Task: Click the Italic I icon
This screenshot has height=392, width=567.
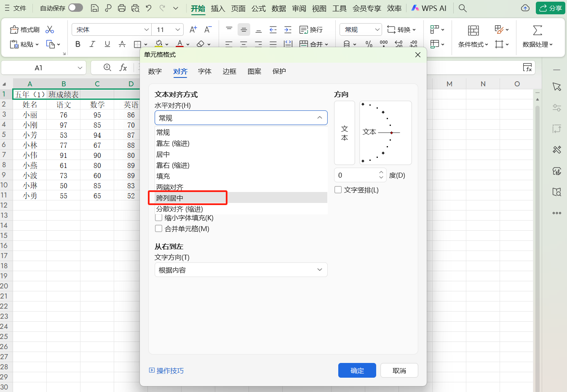Action: coord(92,44)
